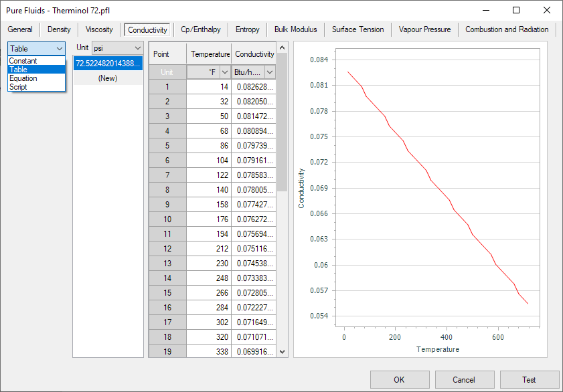Click the Test button
Image resolution: width=563 pixels, height=392 pixels.
tap(529, 379)
